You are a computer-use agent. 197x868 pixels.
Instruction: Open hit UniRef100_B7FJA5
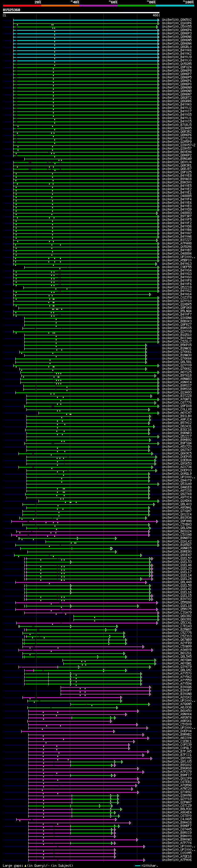pyautogui.click(x=177, y=751)
